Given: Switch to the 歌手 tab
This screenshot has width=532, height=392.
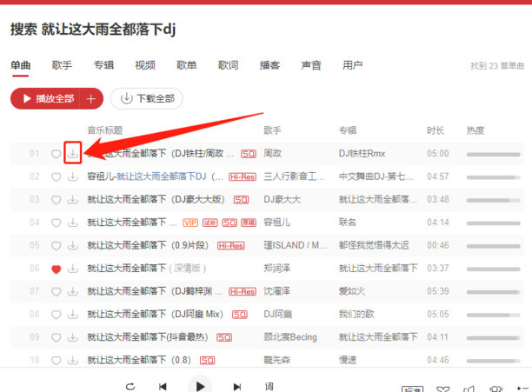Looking at the screenshot, I should 62,65.
